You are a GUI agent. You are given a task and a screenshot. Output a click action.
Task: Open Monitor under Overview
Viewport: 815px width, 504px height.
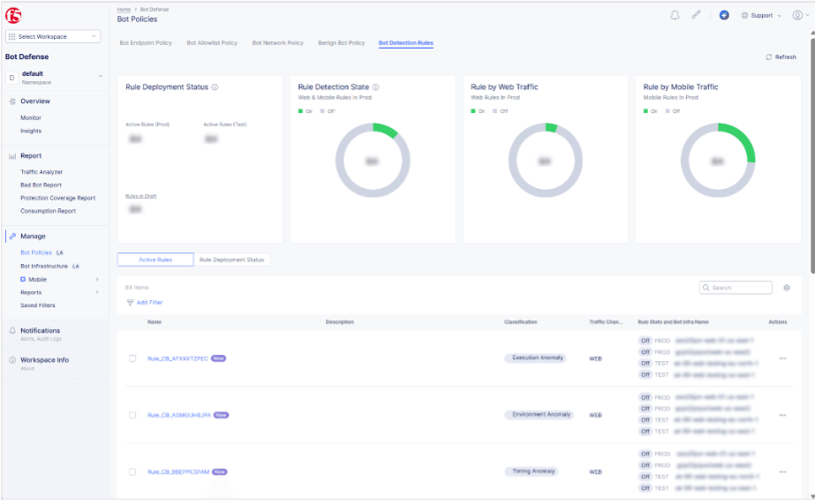click(31, 118)
